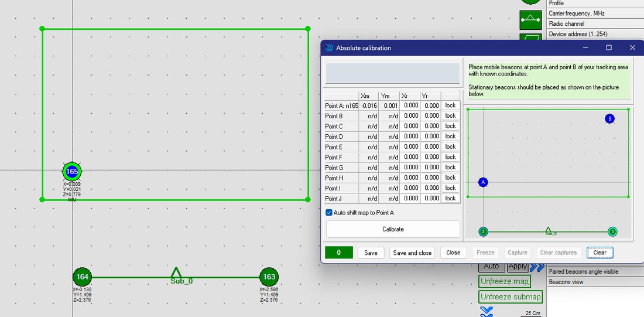Click the 'Point A: n165' row label
This screenshot has width=644, height=317.
(342, 105)
